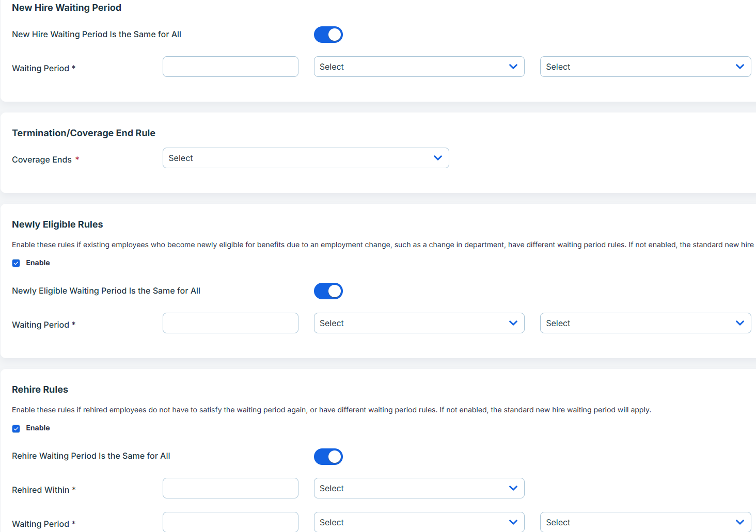Click the Enable label under Newly Eligible Rules
Viewport: 756px width, 532px height.
tap(38, 263)
